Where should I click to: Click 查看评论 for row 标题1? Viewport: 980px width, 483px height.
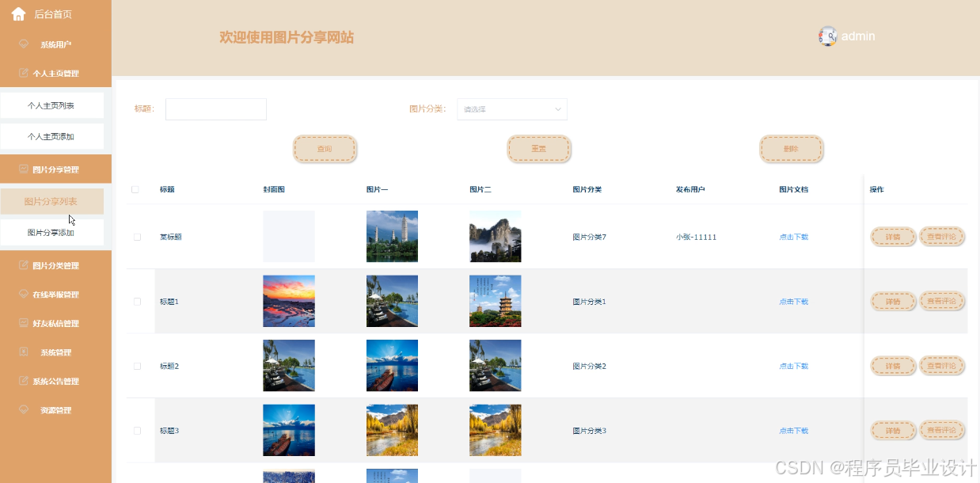[x=942, y=301]
